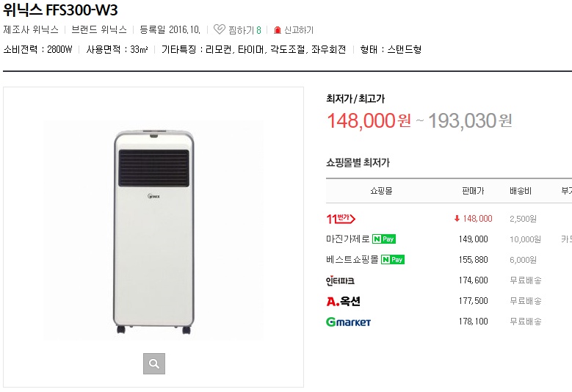This screenshot has height=392, width=572.
Task: Click the Winix air conditioner product image
Action: (x=153, y=231)
